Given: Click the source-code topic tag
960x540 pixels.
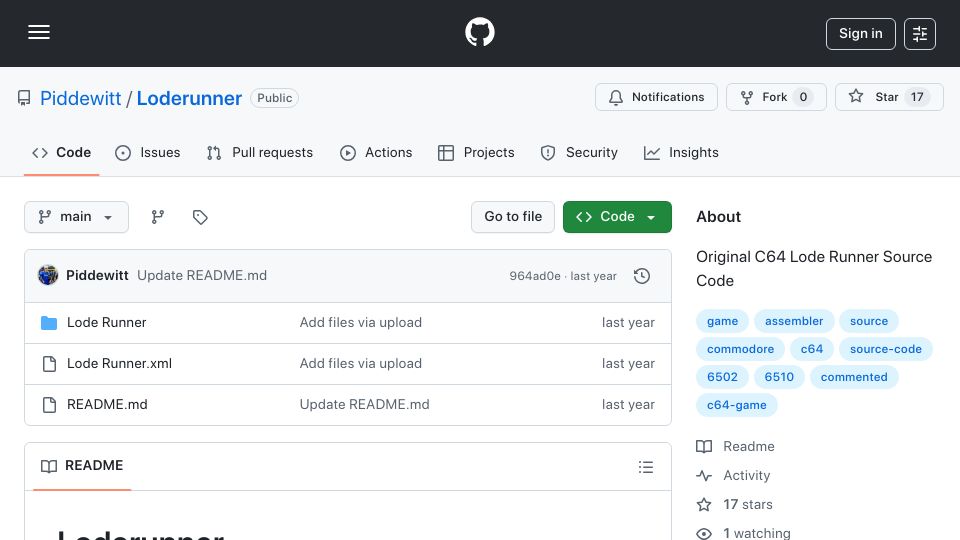Looking at the screenshot, I should coord(885,349).
